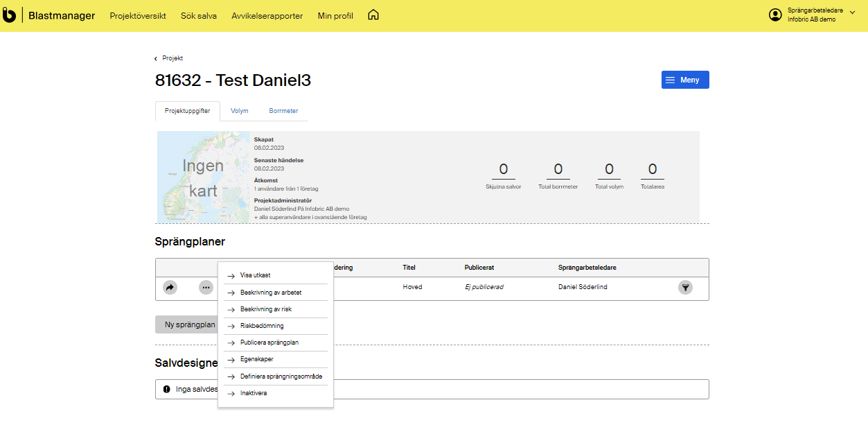
Task: Click the Total borrmeter counter
Action: [558, 176]
